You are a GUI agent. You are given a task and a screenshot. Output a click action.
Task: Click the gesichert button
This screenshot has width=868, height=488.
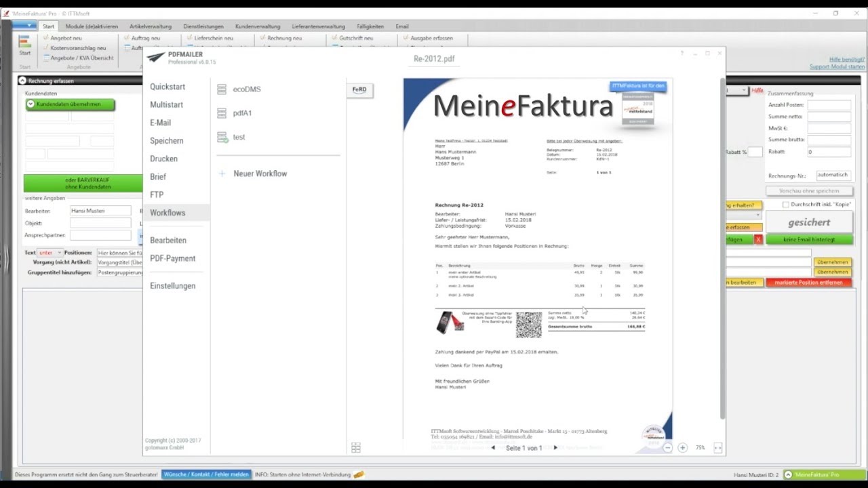[x=809, y=222]
